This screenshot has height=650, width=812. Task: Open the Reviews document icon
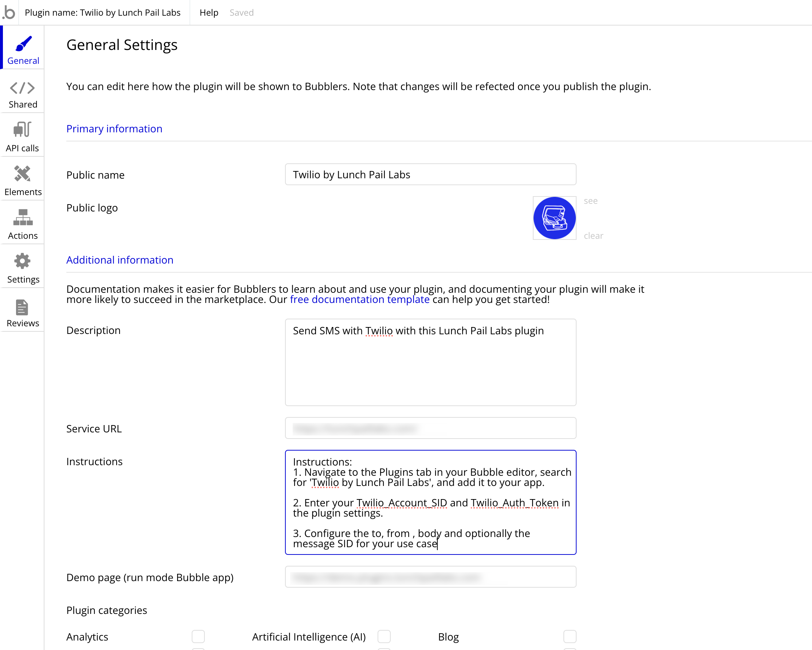click(x=23, y=307)
